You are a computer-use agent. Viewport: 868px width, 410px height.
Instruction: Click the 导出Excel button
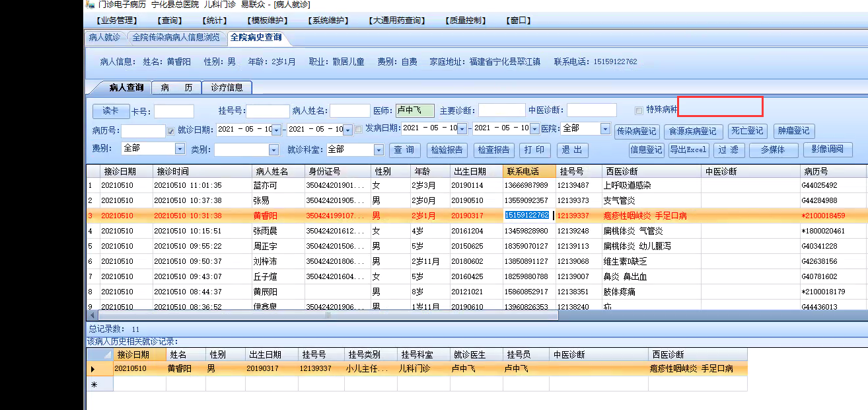pyautogui.click(x=688, y=150)
